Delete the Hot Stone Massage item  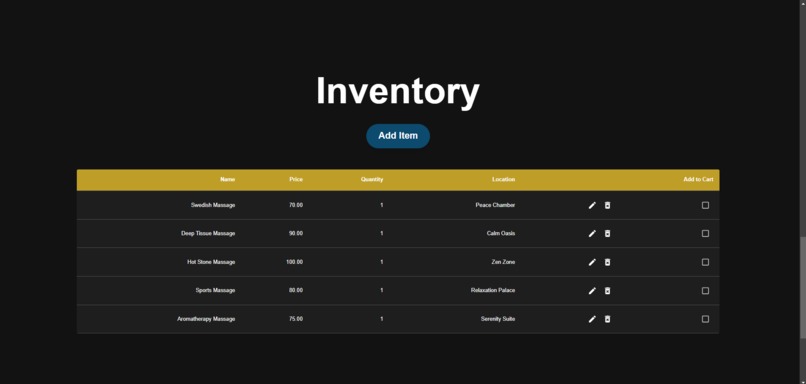pyautogui.click(x=608, y=263)
